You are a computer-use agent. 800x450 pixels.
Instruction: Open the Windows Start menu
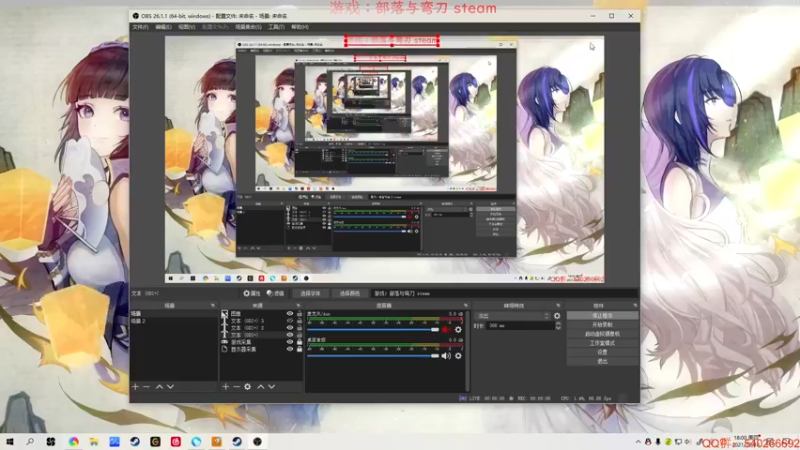(x=10, y=441)
